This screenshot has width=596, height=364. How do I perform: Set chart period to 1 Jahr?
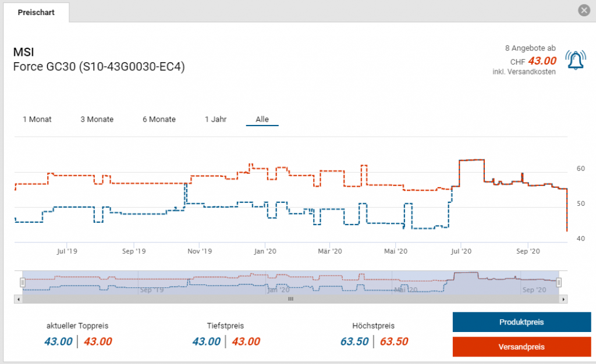(x=215, y=119)
